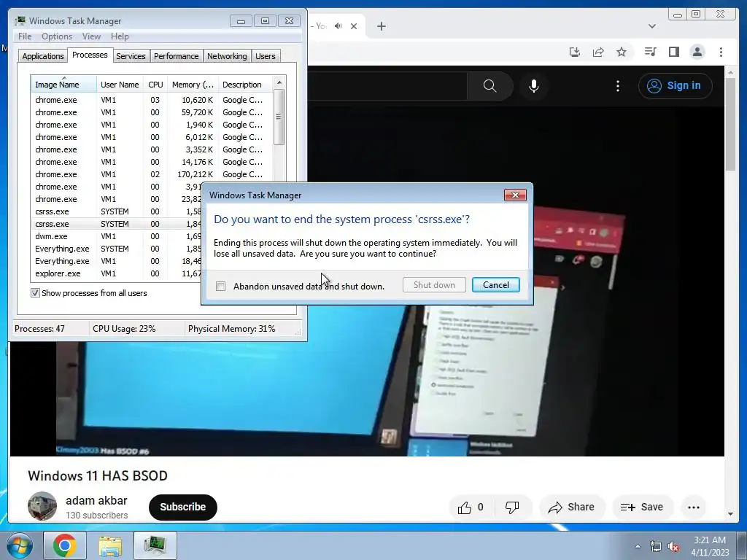Close the YouTube browser tab
The height and width of the screenshot is (560, 747).
(354, 26)
